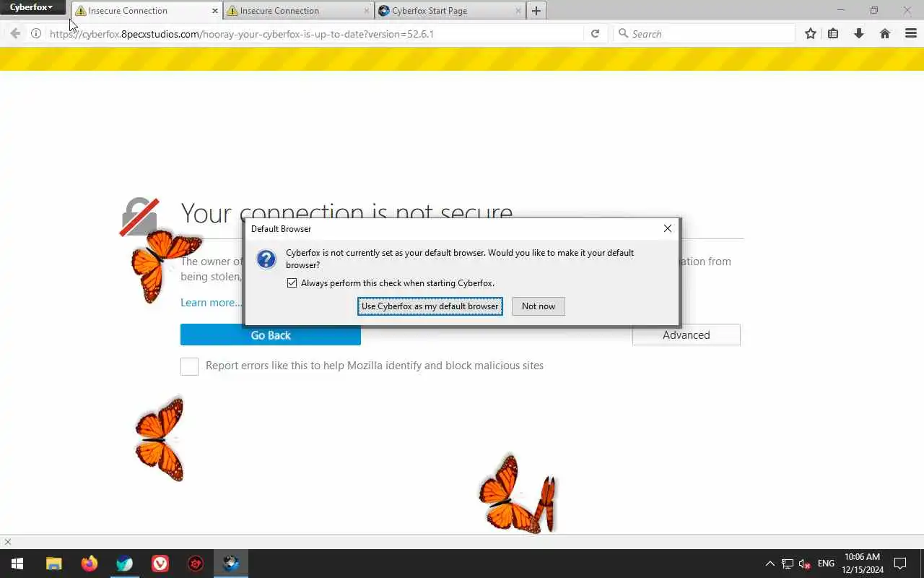Open the downloads arrow panel
Viewport: 924px width, 578px height.
tap(859, 33)
